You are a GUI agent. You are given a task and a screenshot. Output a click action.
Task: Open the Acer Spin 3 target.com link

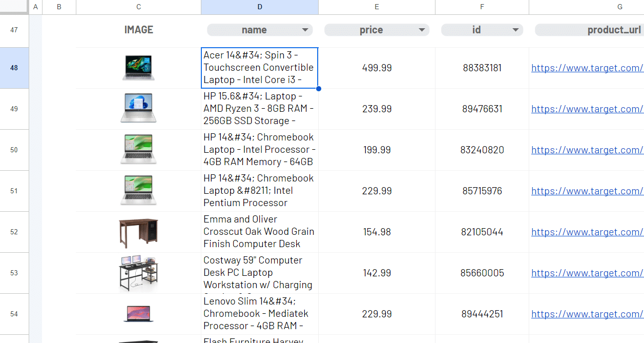587,68
